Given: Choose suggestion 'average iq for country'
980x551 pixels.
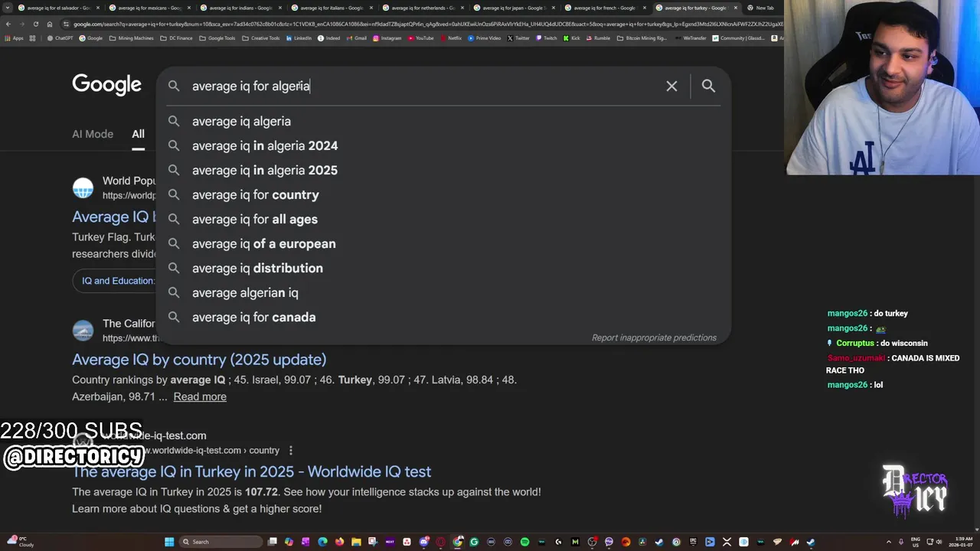Looking at the screenshot, I should click(x=443, y=194).
